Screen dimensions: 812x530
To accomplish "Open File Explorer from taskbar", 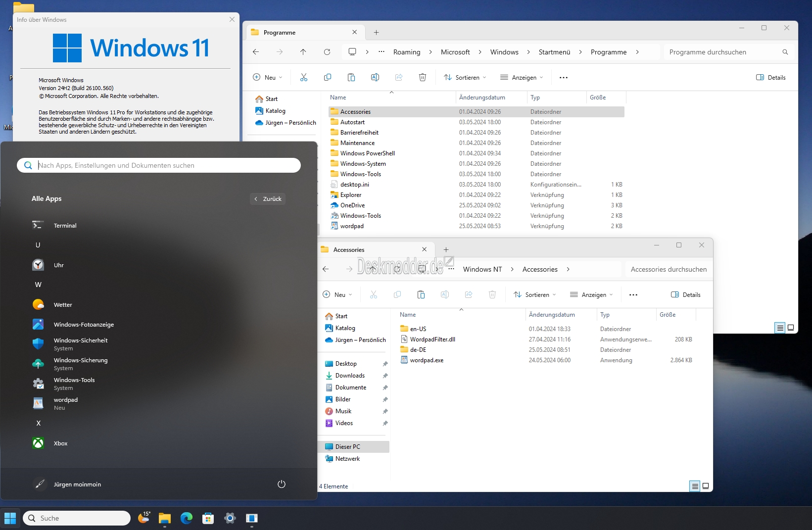I will [x=165, y=518].
